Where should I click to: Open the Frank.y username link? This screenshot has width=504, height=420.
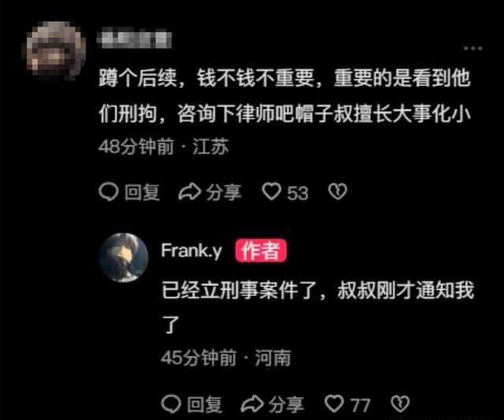(191, 251)
